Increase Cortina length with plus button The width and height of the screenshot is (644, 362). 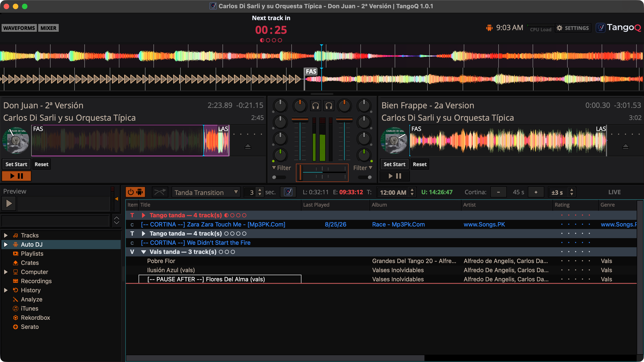(x=536, y=192)
